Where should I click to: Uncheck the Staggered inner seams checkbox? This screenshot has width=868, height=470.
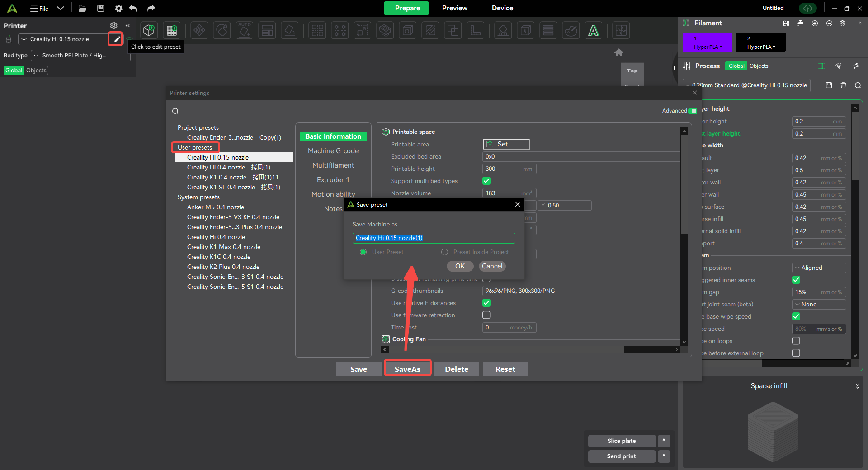click(x=796, y=280)
